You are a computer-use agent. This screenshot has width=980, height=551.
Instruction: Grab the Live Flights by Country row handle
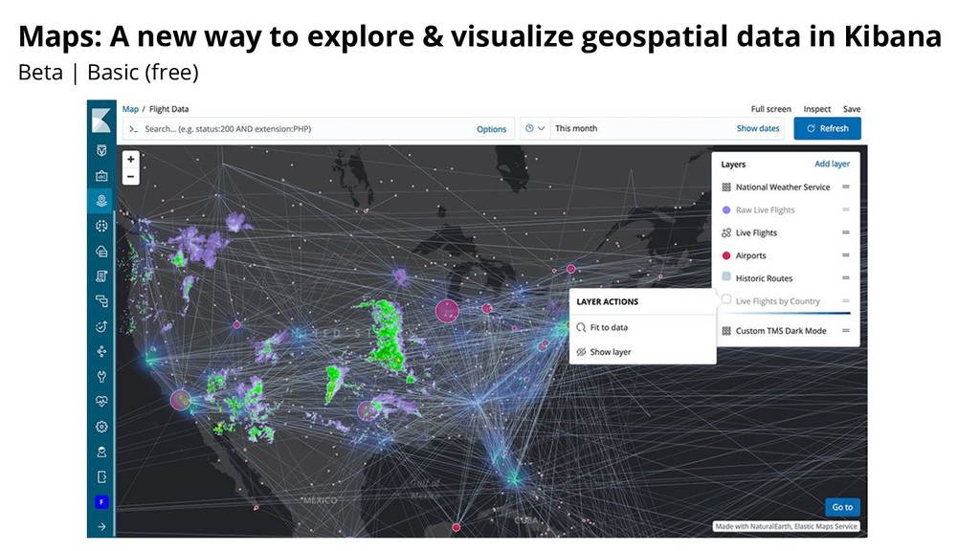click(x=846, y=300)
